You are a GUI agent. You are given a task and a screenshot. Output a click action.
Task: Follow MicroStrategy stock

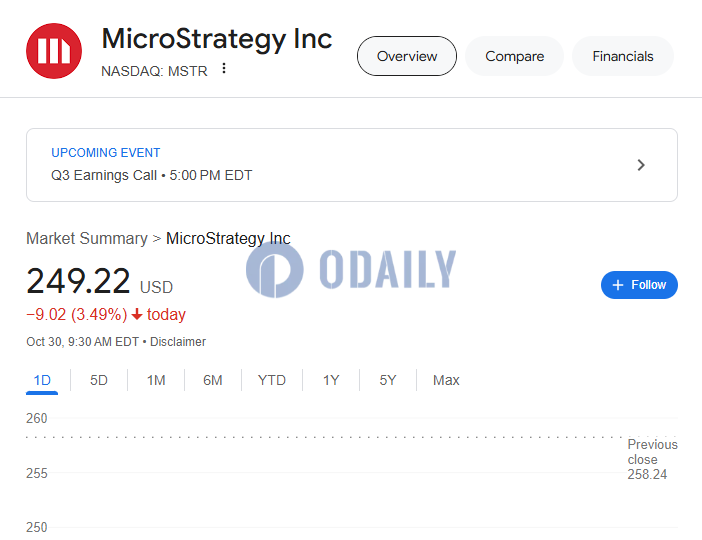639,285
